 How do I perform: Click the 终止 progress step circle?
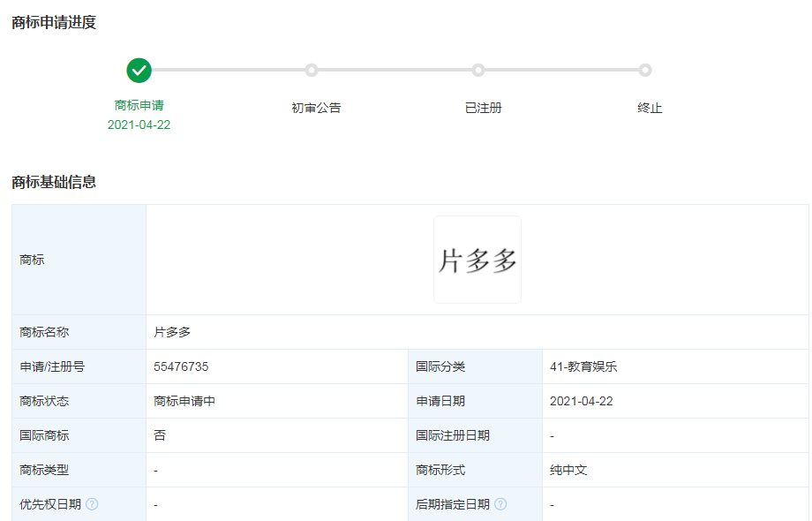pyautogui.click(x=644, y=70)
